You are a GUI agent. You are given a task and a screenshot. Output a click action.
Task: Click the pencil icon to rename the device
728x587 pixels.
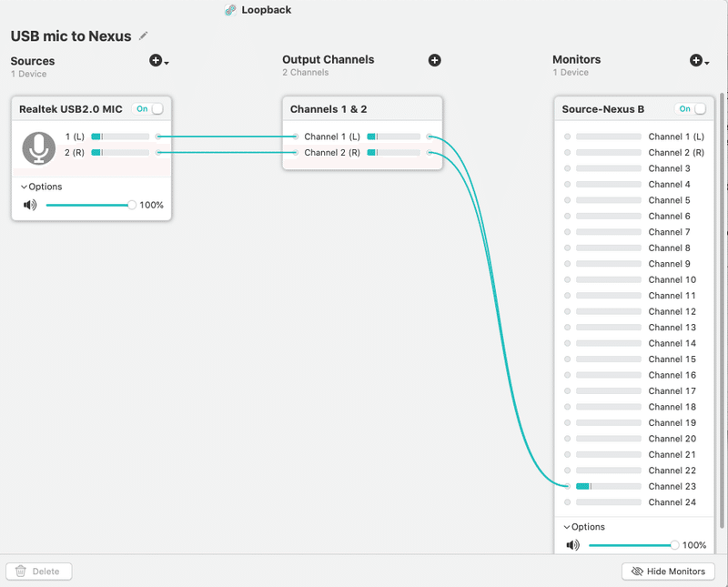pyautogui.click(x=144, y=35)
